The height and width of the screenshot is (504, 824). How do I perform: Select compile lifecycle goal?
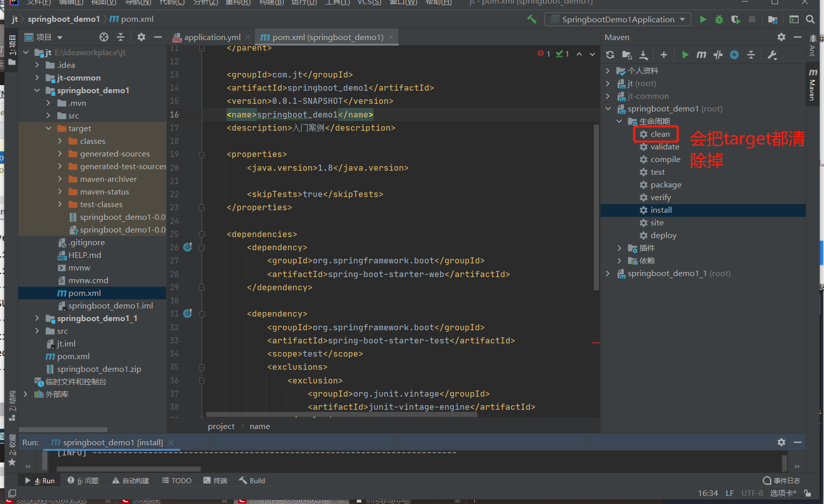pos(665,159)
